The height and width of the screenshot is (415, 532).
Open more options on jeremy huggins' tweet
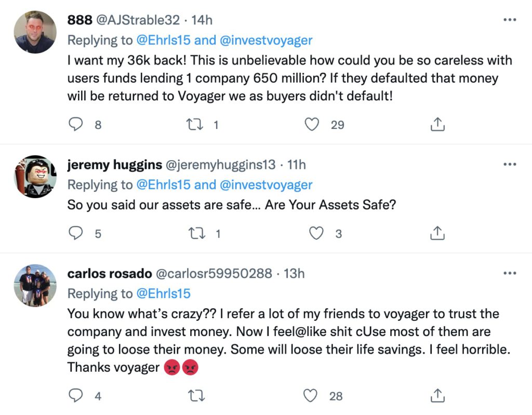click(x=510, y=165)
